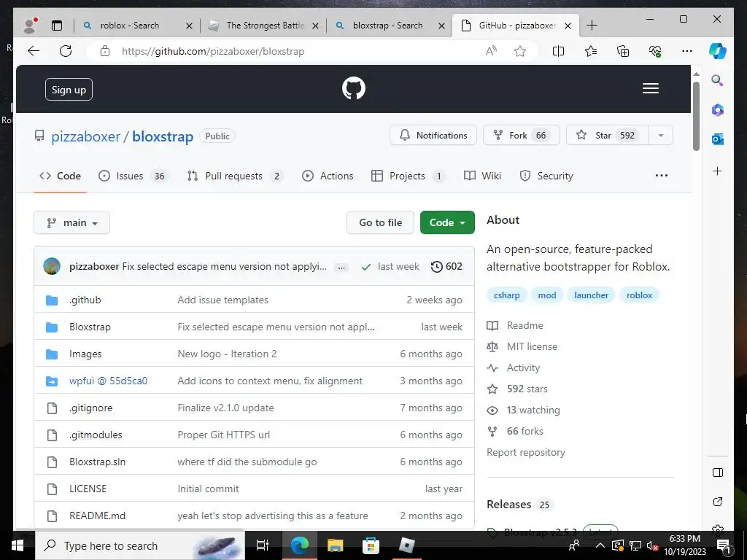Open the Pull requests tab

[236, 176]
